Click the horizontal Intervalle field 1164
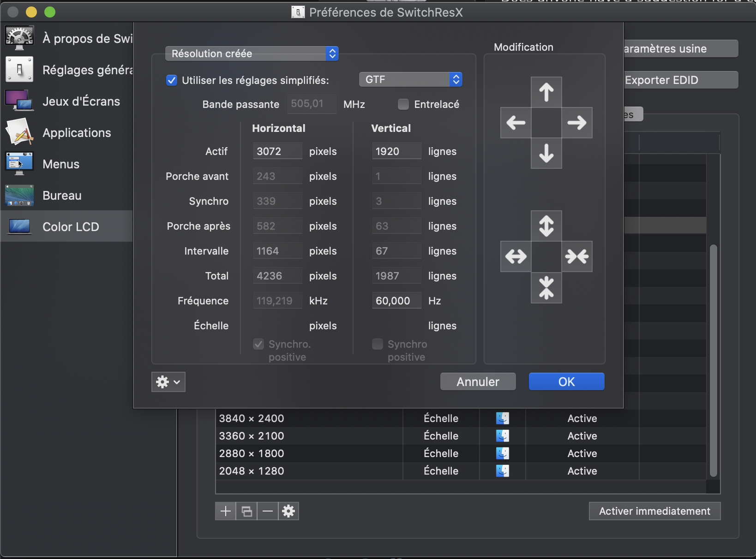Image resolution: width=756 pixels, height=559 pixels. coord(278,251)
